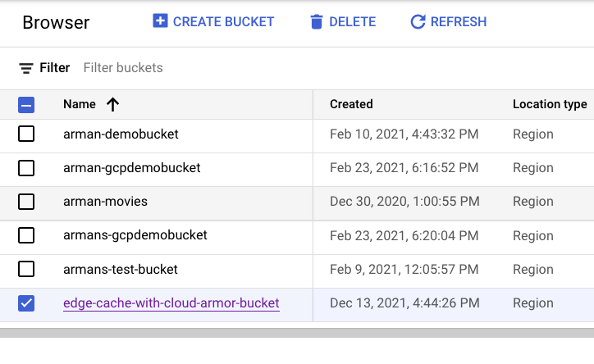Click the Filter lines icon
The width and height of the screenshot is (594, 364).
point(26,68)
